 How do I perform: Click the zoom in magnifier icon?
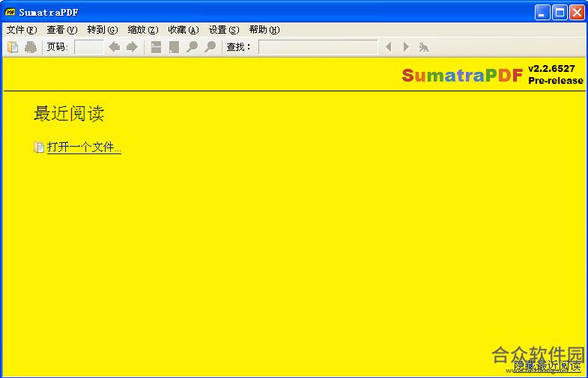click(210, 47)
